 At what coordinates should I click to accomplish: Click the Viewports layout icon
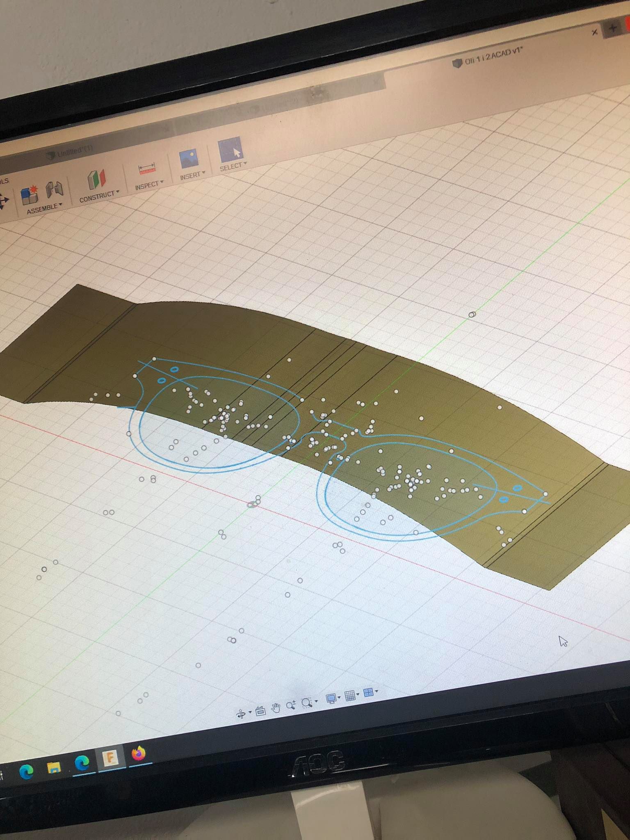point(368,692)
